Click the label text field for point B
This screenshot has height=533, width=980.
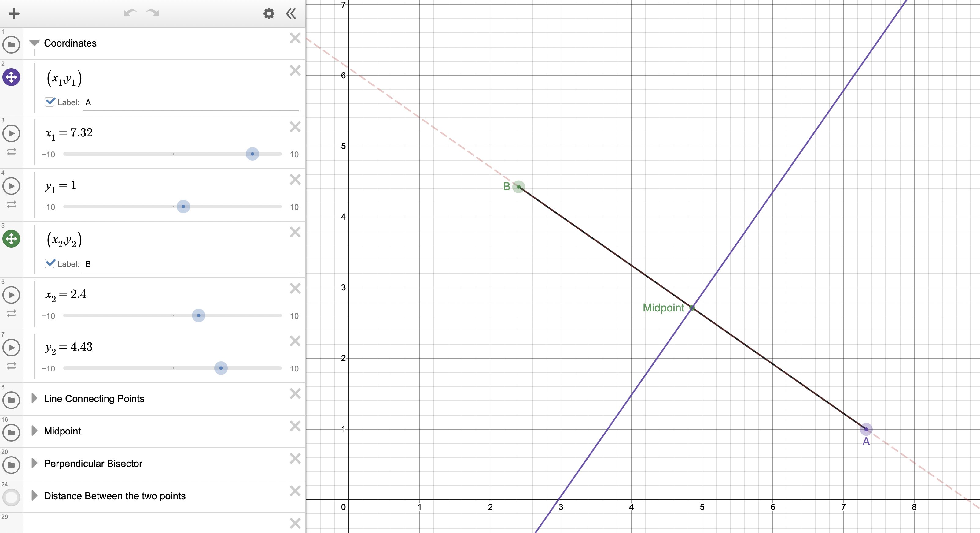pyautogui.click(x=152, y=263)
